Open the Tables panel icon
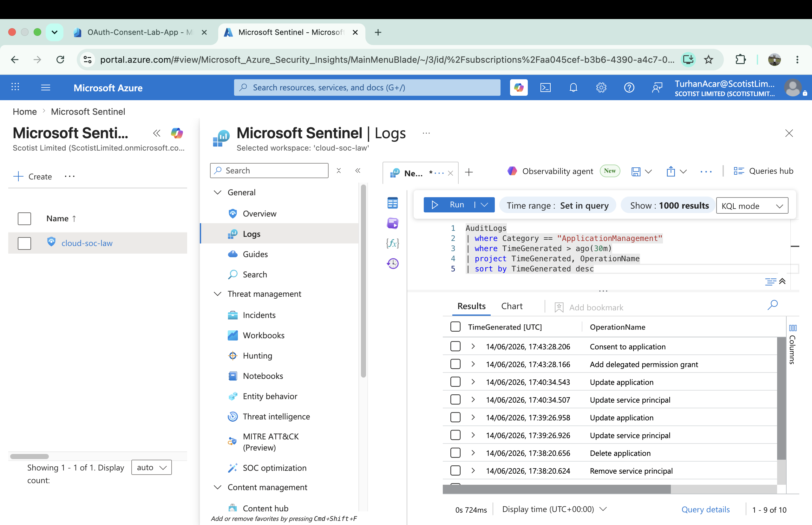Viewport: 812px width, 525px height. pyautogui.click(x=393, y=203)
